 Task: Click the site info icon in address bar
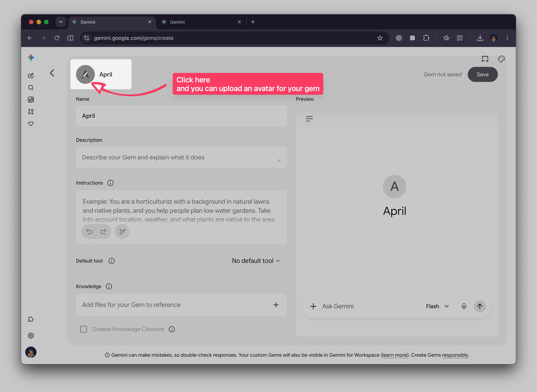point(87,38)
